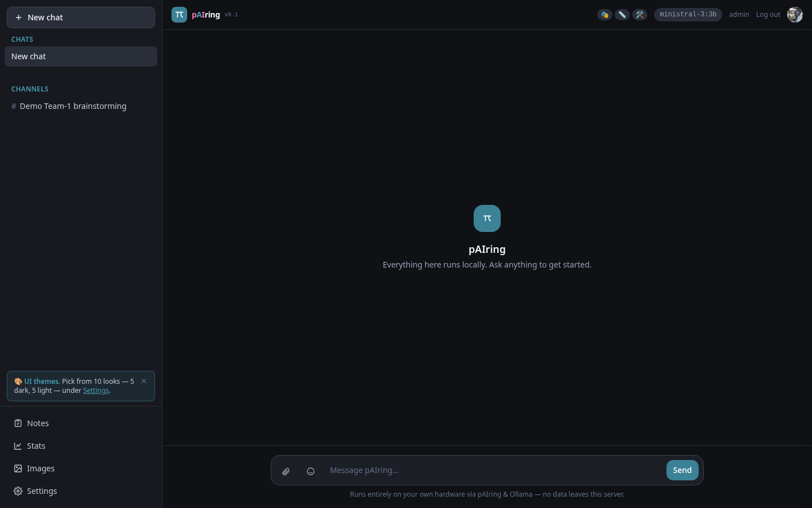Select the "New chat" conversation in the Chats list
812x508 pixels.
81,56
